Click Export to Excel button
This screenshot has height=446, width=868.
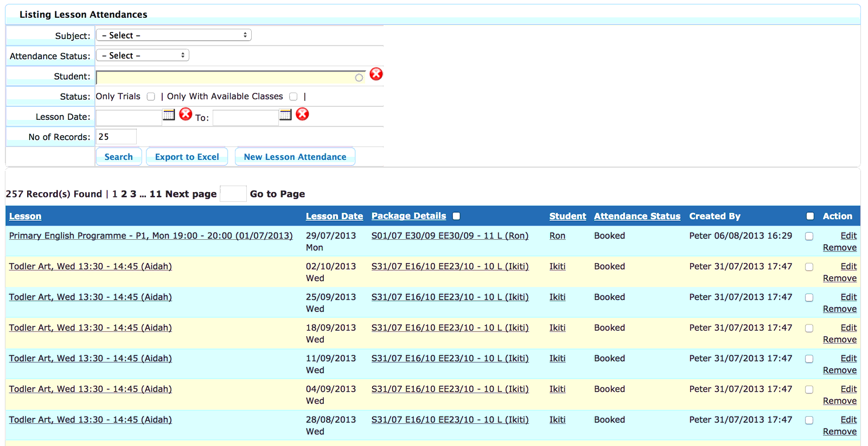(x=187, y=157)
